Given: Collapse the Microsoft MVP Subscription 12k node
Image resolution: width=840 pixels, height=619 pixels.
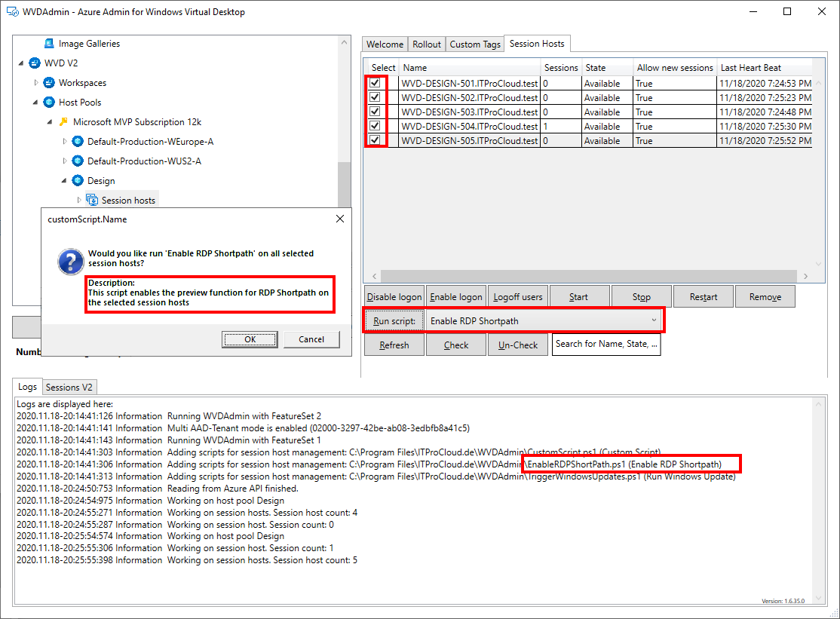Looking at the screenshot, I should (x=49, y=121).
